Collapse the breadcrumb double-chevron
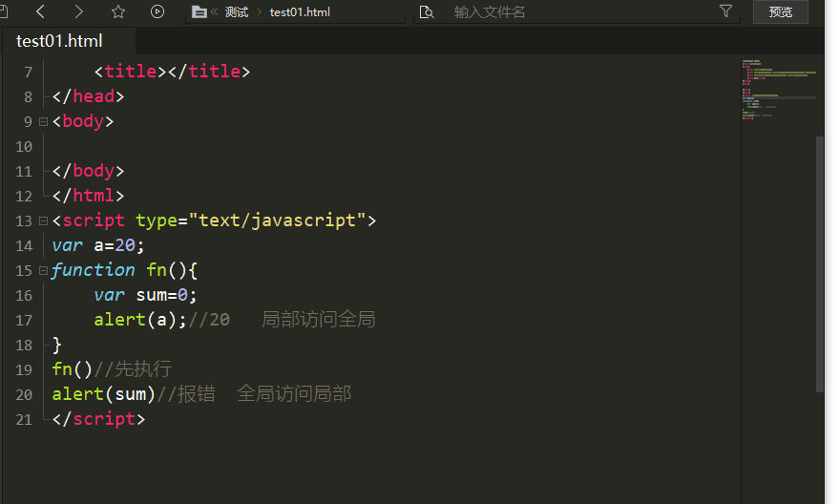The width and height of the screenshot is (839, 504). click(214, 11)
